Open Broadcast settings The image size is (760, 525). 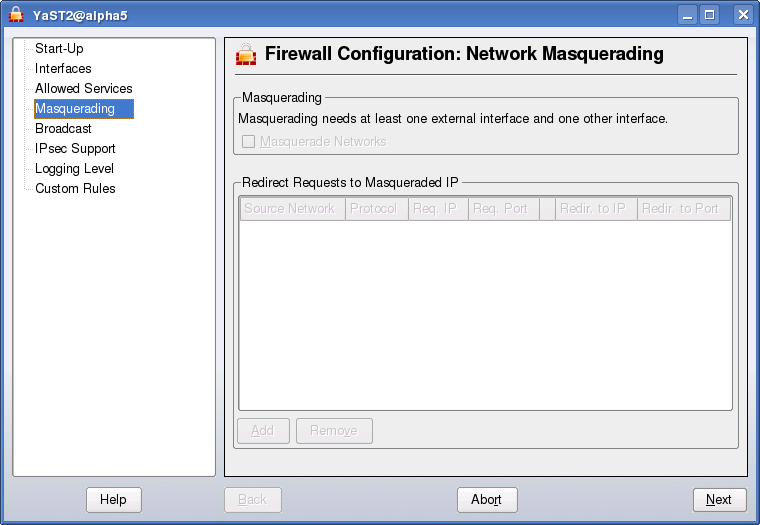click(63, 128)
